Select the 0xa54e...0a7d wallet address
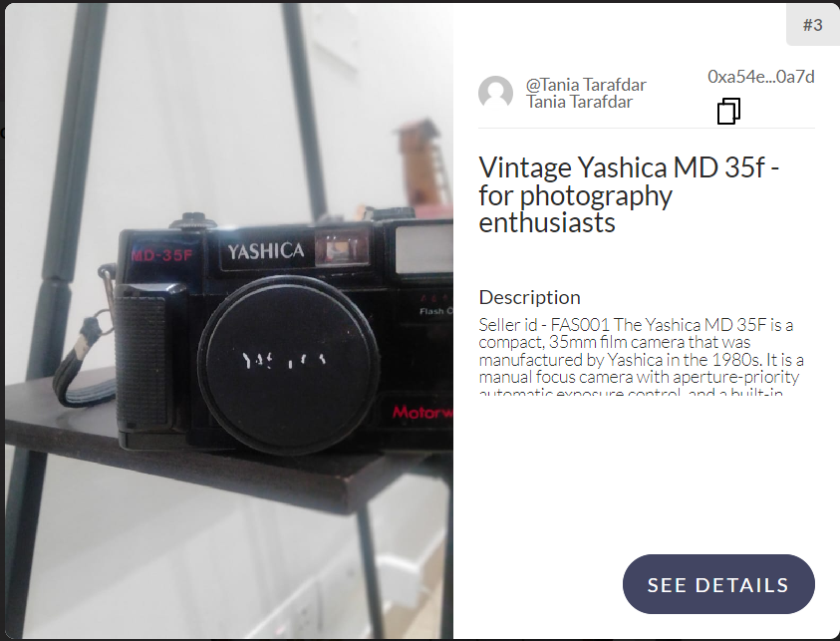 (760, 77)
